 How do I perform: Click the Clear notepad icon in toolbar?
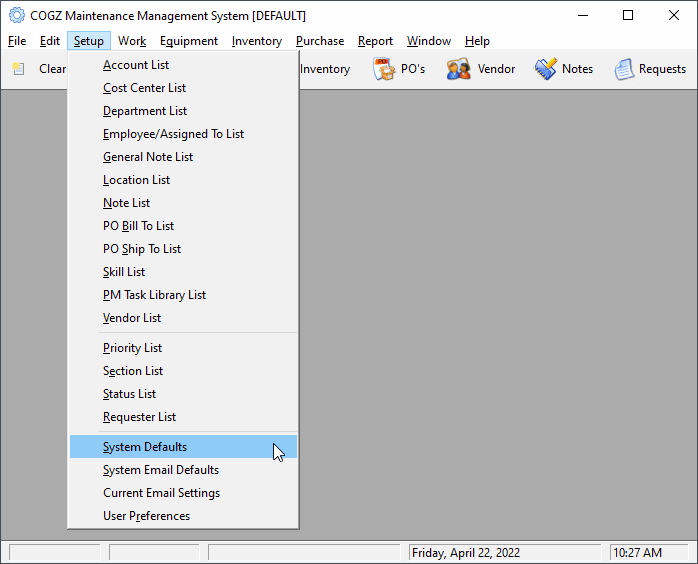point(18,69)
